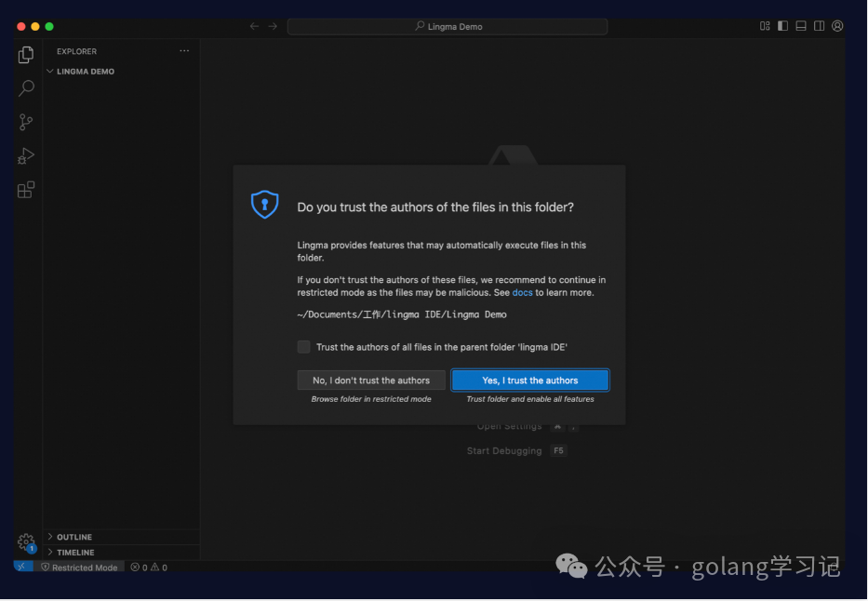Screen dimensions: 868x601
Task: Click the Lingma Demo command center search box
Action: [447, 27]
